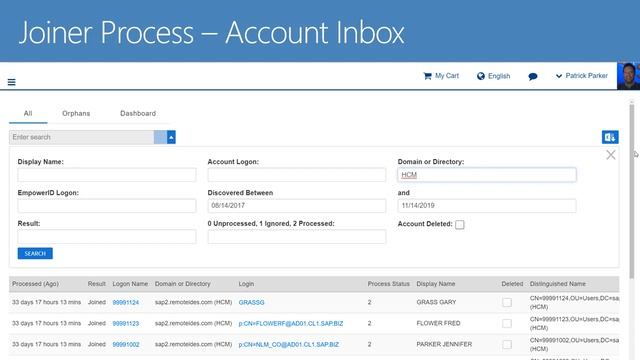This screenshot has height=360, width=640.
Task: Open logon name 99991002
Action: (x=126, y=344)
